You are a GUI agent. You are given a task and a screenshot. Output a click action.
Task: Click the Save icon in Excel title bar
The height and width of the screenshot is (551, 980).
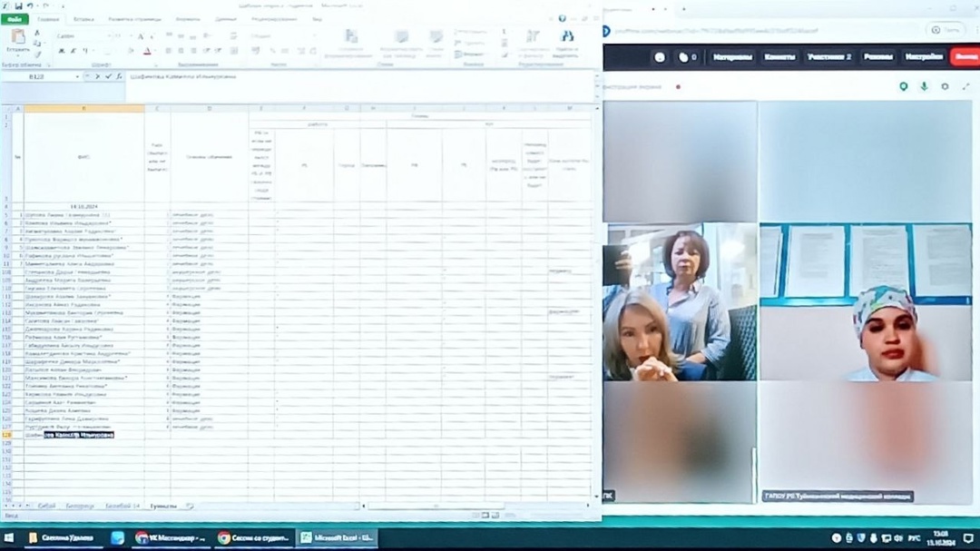tap(18, 5)
